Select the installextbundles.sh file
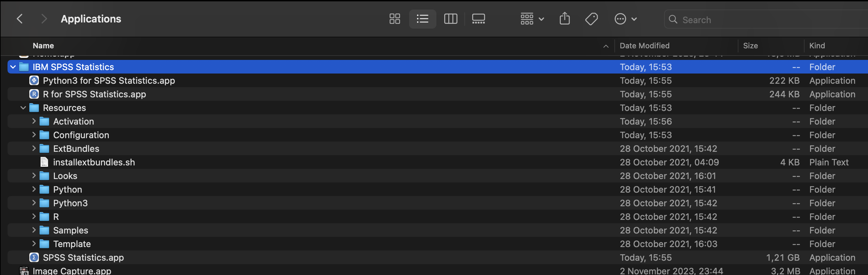Viewport: 868px width, 275px height. click(x=94, y=162)
